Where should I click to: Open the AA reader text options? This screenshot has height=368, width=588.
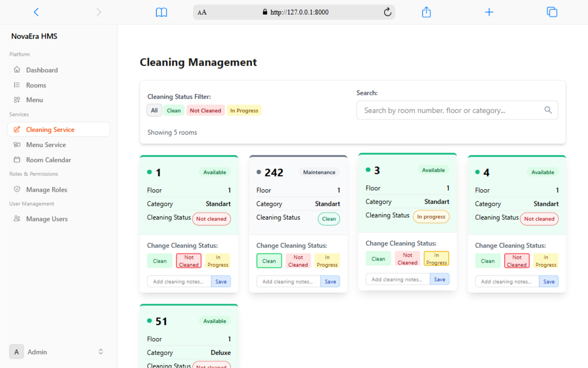click(202, 12)
